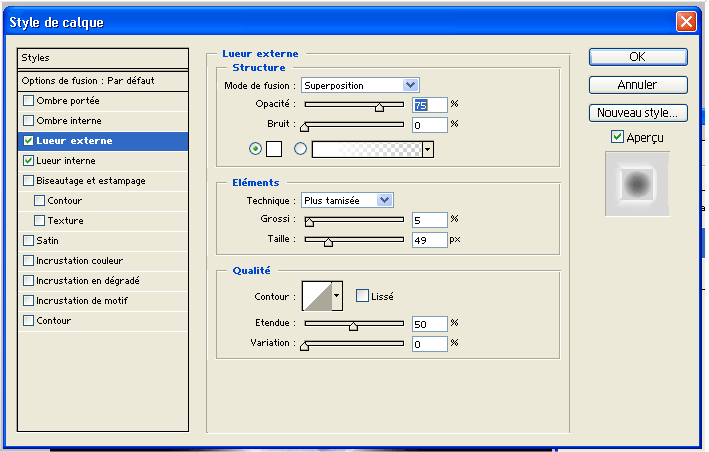The image size is (709, 452).
Task: Click the style preview thumbnail
Action: (x=637, y=183)
